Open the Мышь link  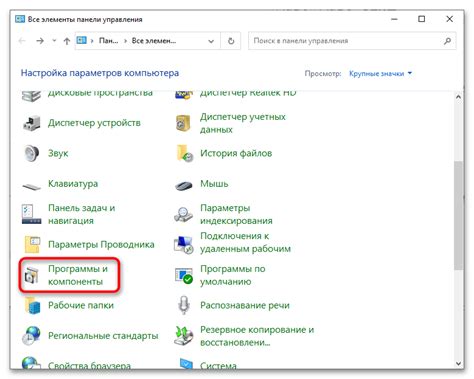coord(214,184)
